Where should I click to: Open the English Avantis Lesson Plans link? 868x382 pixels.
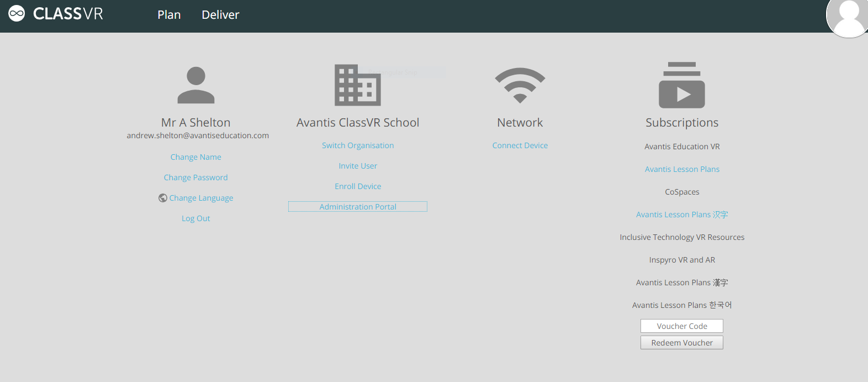[682, 169]
